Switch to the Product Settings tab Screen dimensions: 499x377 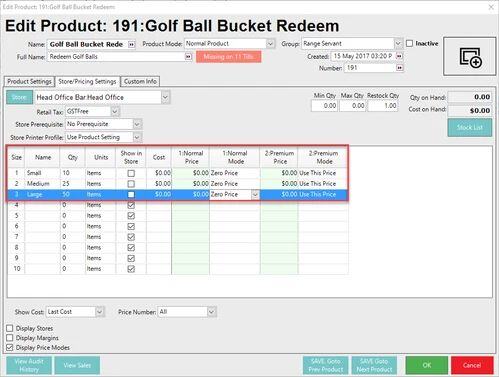29,81
